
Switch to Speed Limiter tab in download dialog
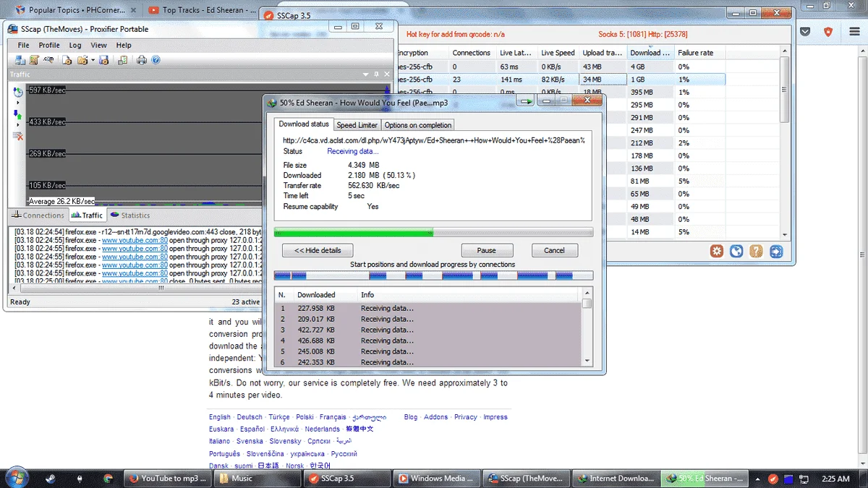[357, 125]
